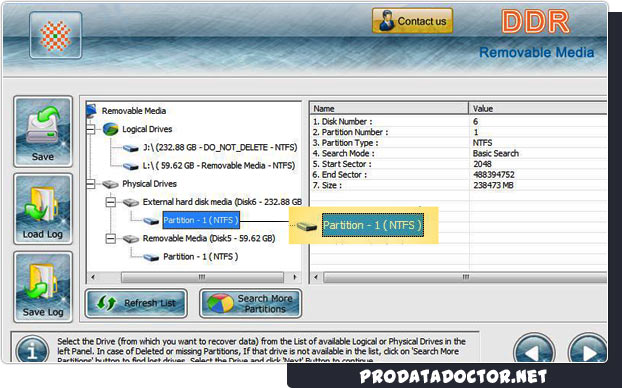Click the '4. Search Mode :' row

(458, 153)
